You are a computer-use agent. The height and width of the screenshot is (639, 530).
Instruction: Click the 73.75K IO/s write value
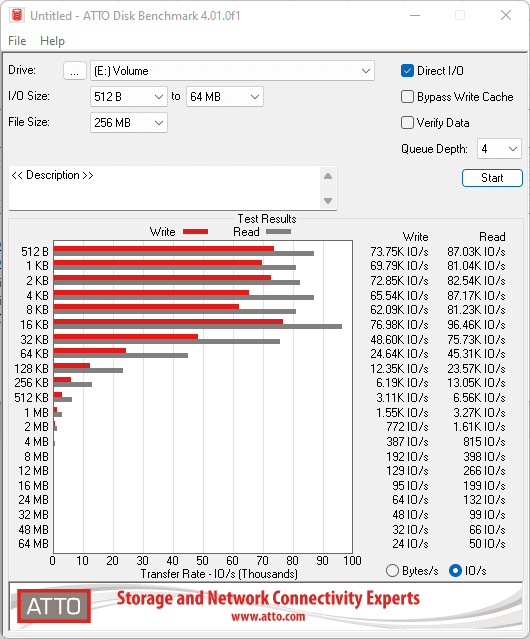pos(399,252)
